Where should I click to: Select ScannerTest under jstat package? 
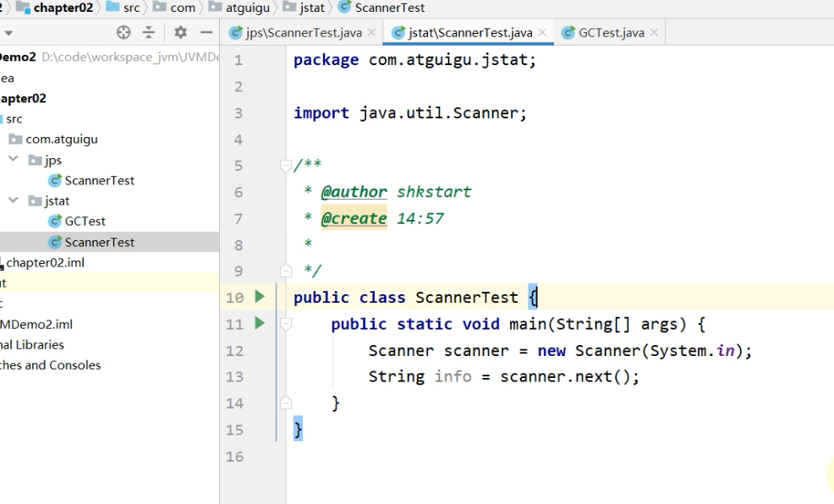click(x=100, y=243)
